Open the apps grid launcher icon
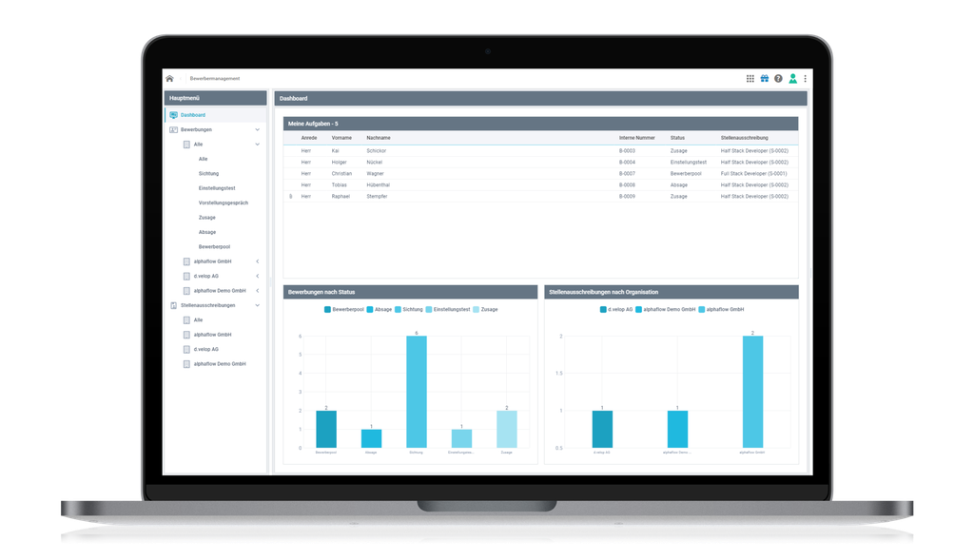Image resolution: width=974 pixels, height=560 pixels. coord(750,79)
